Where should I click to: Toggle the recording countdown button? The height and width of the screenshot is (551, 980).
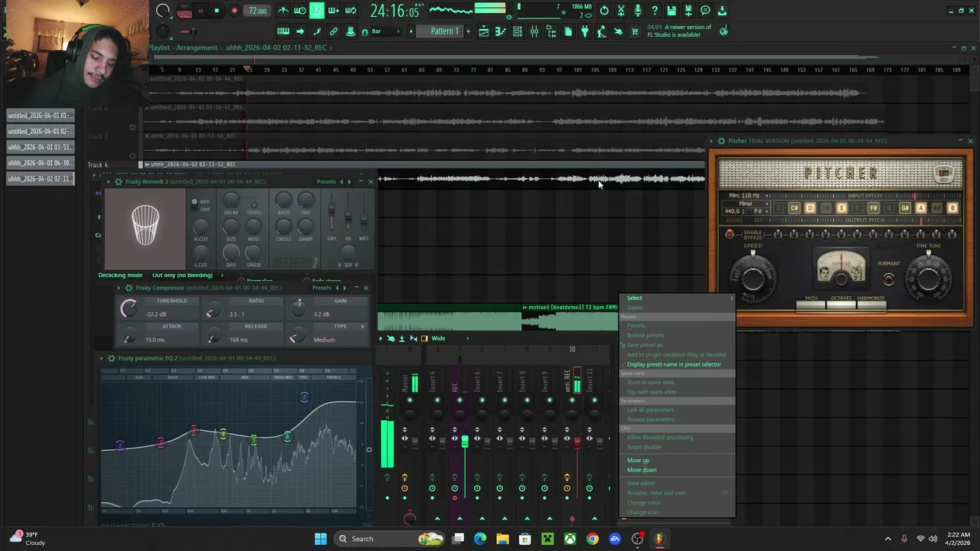(317, 11)
